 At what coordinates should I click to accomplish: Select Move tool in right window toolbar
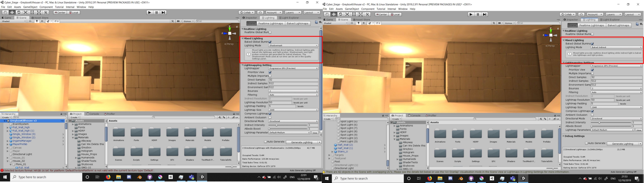(334, 15)
